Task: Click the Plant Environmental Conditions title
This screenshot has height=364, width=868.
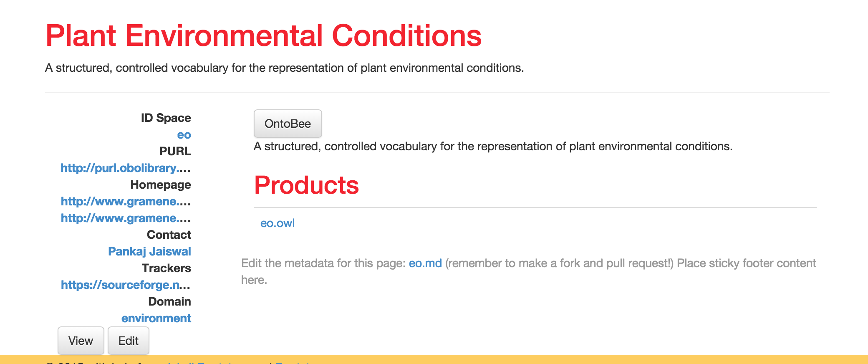Action: [x=263, y=35]
